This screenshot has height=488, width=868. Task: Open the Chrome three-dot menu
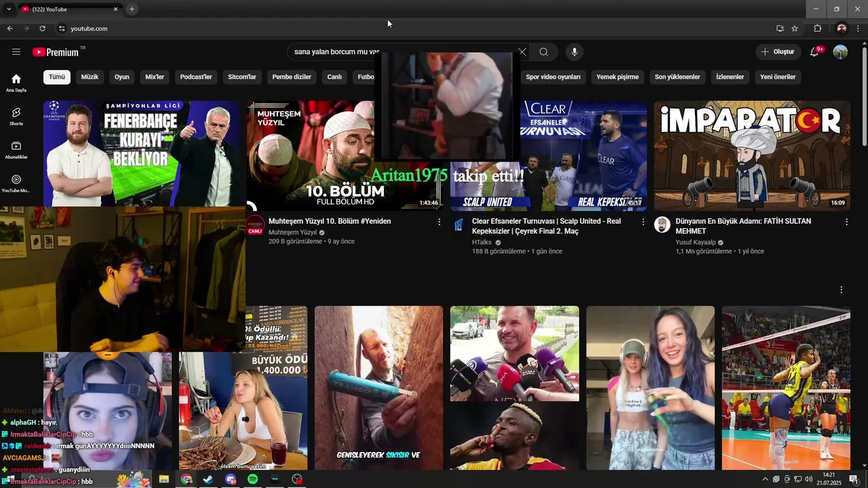click(859, 28)
